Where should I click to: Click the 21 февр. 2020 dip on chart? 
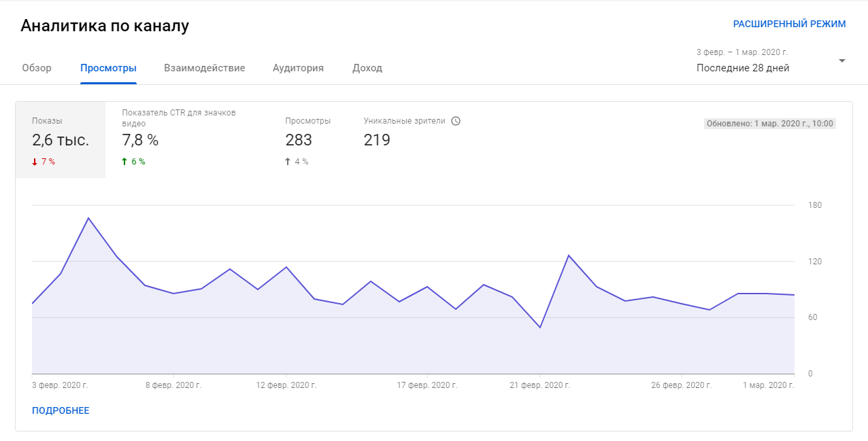(x=540, y=328)
